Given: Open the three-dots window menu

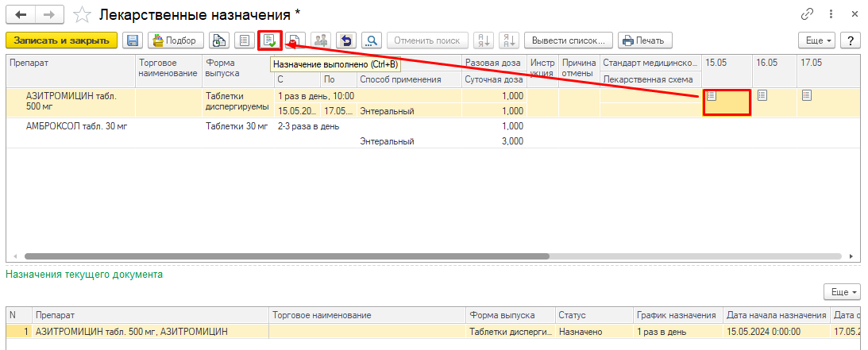Looking at the screenshot, I should [x=831, y=15].
